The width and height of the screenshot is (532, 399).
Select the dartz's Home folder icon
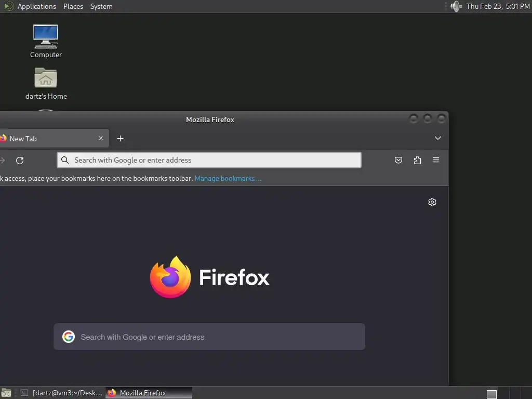[46, 84]
